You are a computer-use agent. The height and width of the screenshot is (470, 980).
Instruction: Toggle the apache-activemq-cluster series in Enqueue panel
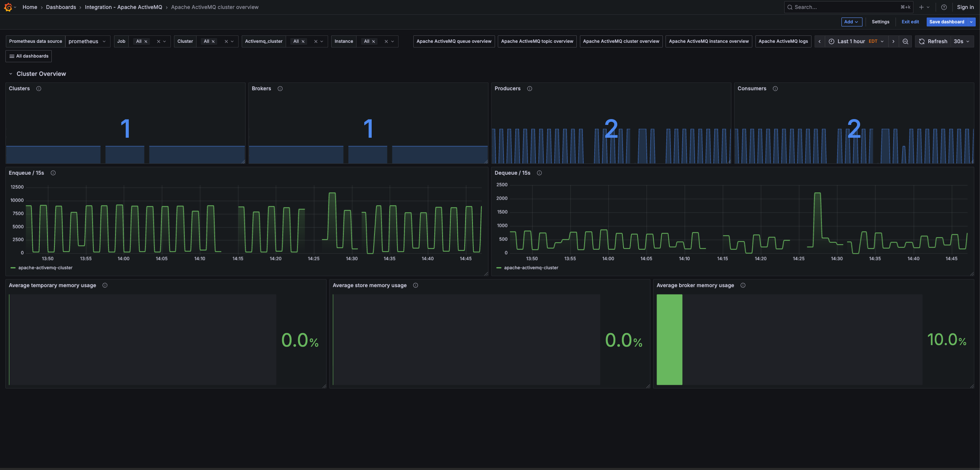(x=46, y=268)
